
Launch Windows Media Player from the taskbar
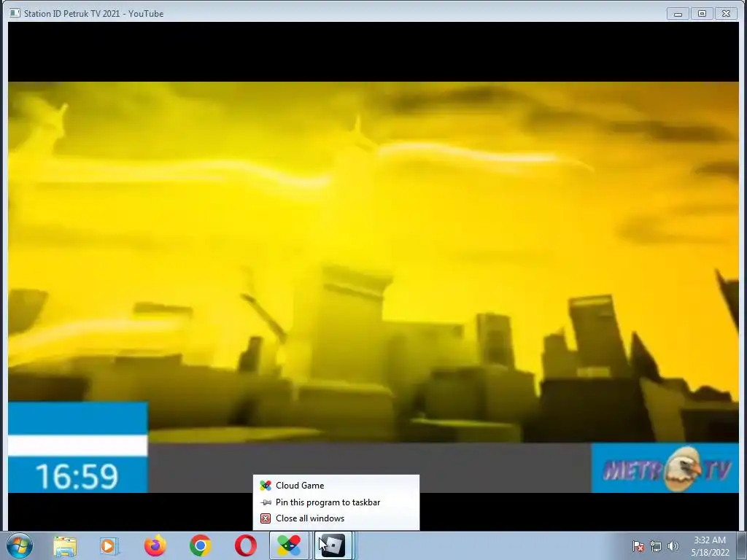point(109,545)
